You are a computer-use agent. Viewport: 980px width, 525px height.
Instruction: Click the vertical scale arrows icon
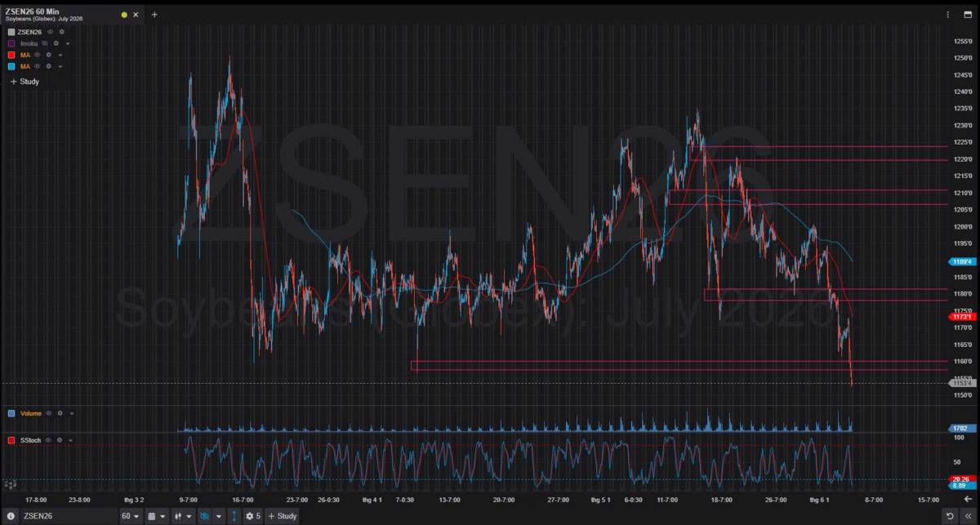[234, 516]
